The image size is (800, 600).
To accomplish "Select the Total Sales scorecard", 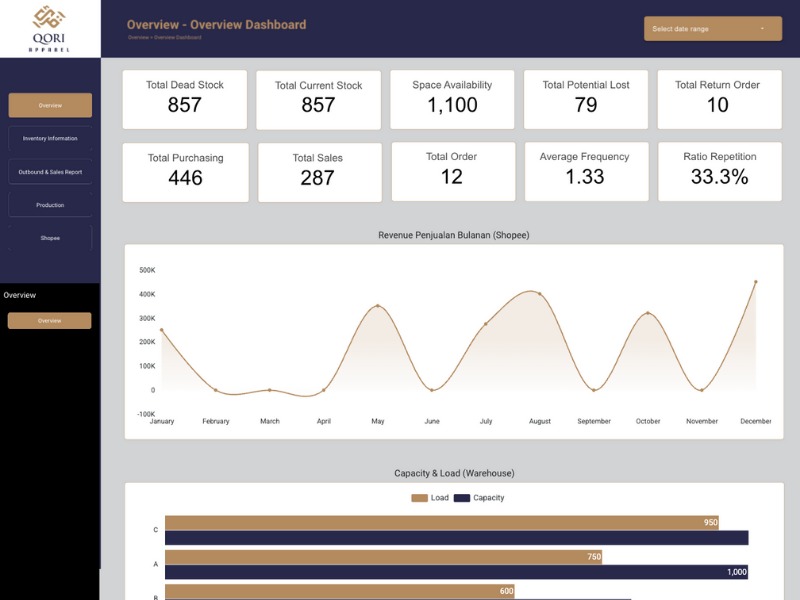I will coord(319,173).
